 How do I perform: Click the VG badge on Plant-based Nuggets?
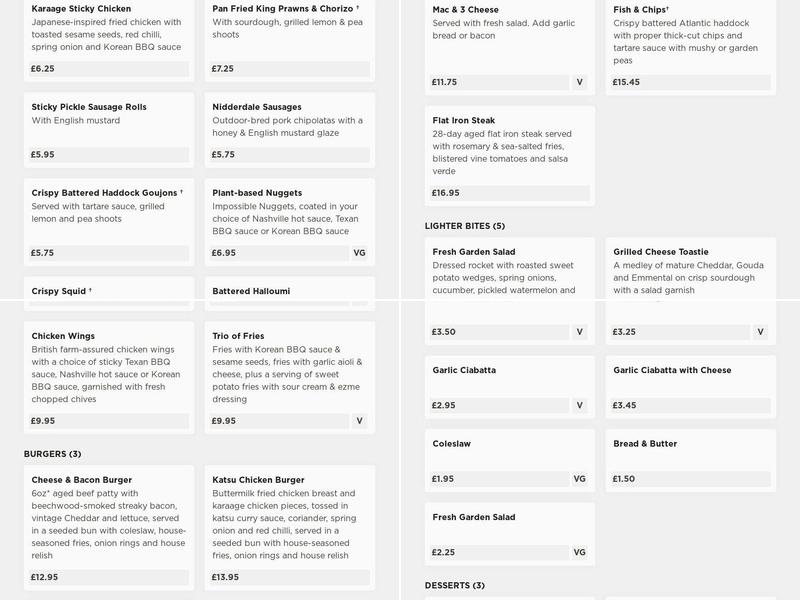coord(359,253)
